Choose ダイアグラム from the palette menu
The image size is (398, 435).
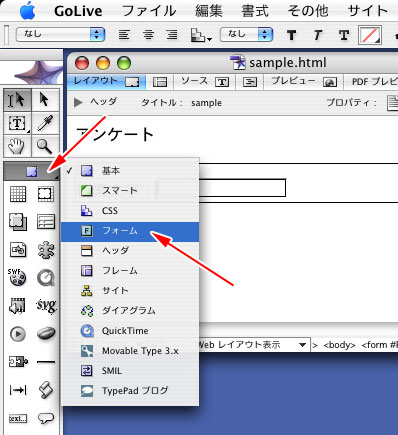[130, 311]
